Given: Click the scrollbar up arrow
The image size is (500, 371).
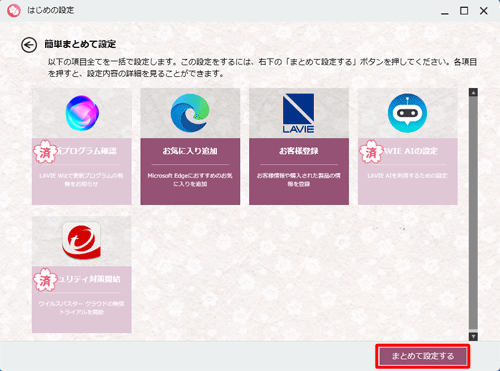Looking at the screenshot, I should click(x=473, y=92).
